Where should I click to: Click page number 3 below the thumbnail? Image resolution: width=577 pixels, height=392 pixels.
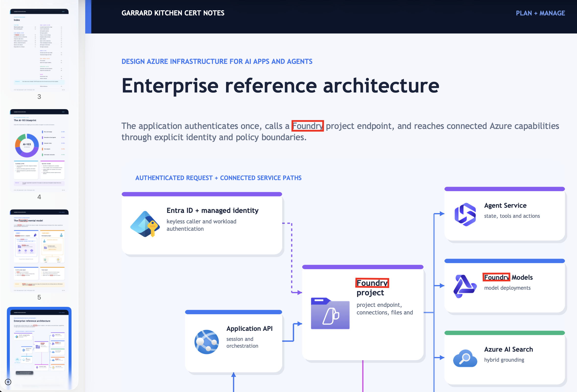coord(39,96)
